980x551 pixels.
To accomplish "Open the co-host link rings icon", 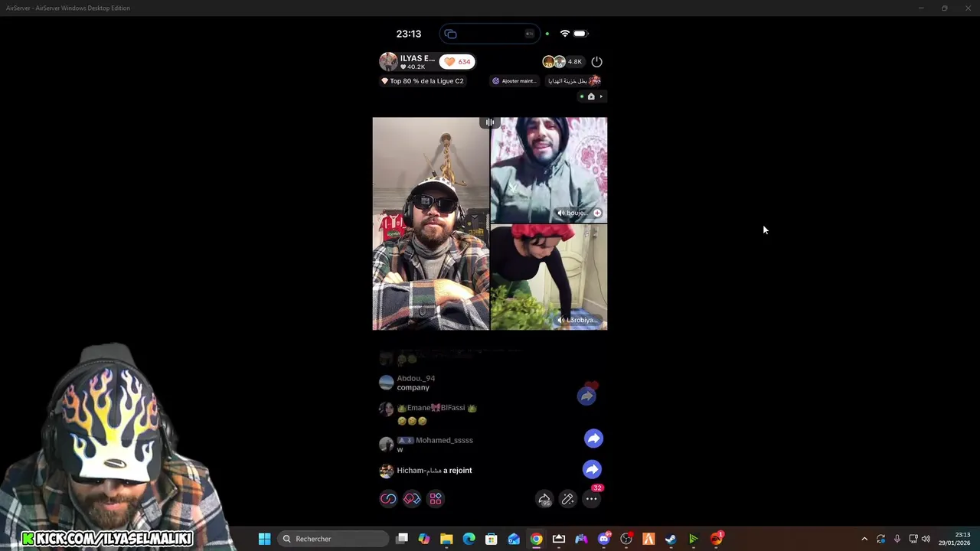I will coord(389,499).
